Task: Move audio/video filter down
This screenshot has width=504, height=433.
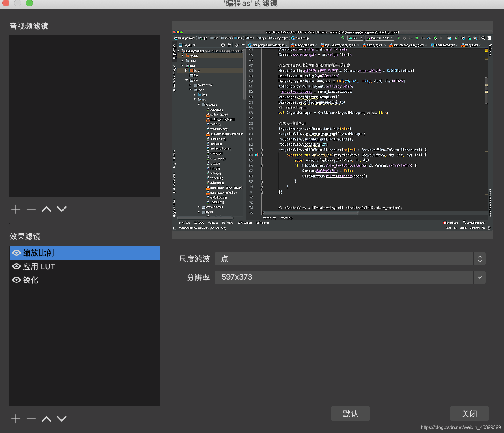Action: pyautogui.click(x=62, y=209)
